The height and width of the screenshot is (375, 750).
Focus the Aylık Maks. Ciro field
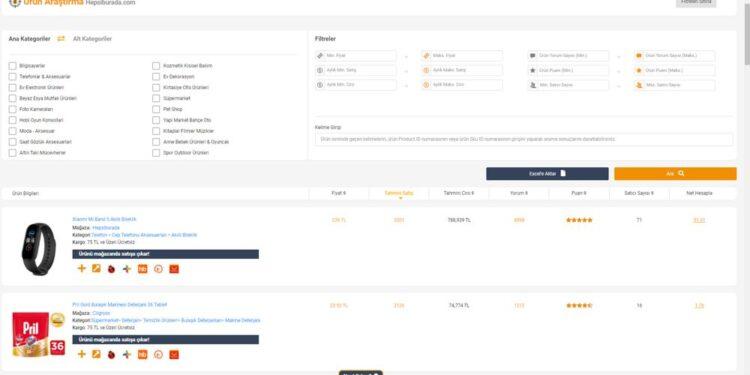tap(462, 85)
